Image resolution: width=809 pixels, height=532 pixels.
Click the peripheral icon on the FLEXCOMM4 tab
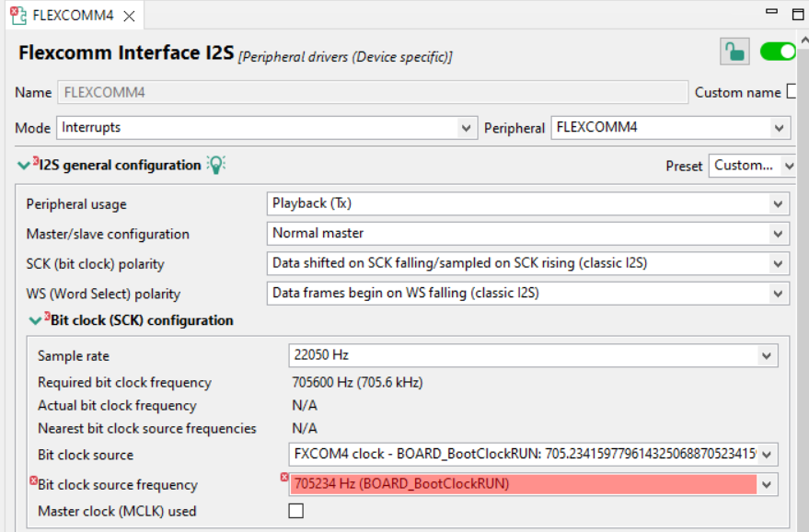pos(17,15)
